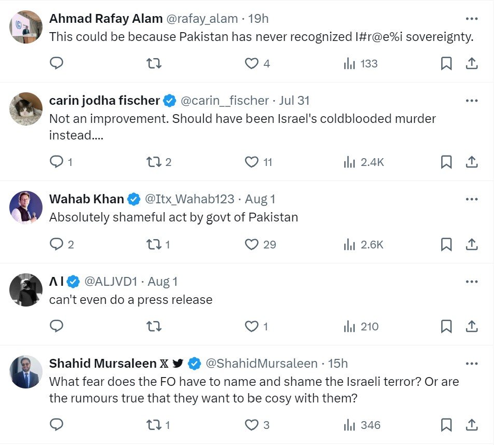
Task: Open more options for Ahmad Rafay Alam's tweet
Action: [x=471, y=19]
